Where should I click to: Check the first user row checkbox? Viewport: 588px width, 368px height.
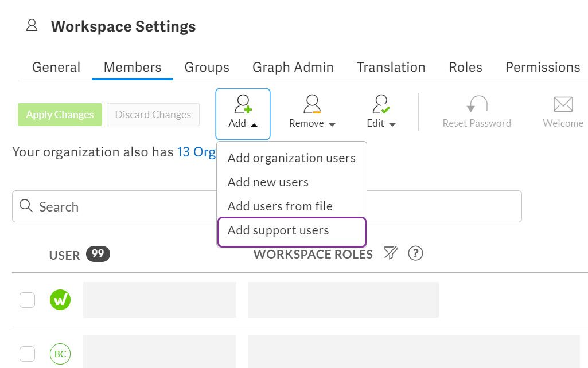pyautogui.click(x=27, y=299)
